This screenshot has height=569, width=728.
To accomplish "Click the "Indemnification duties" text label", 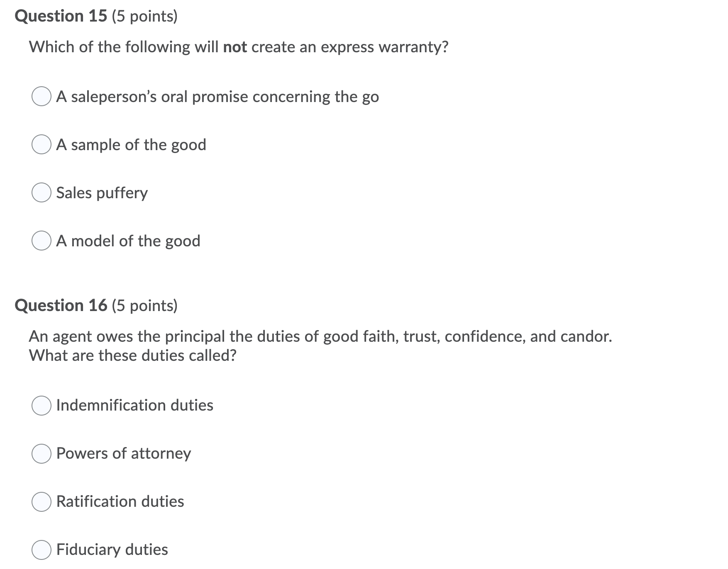I will click(x=134, y=406).
